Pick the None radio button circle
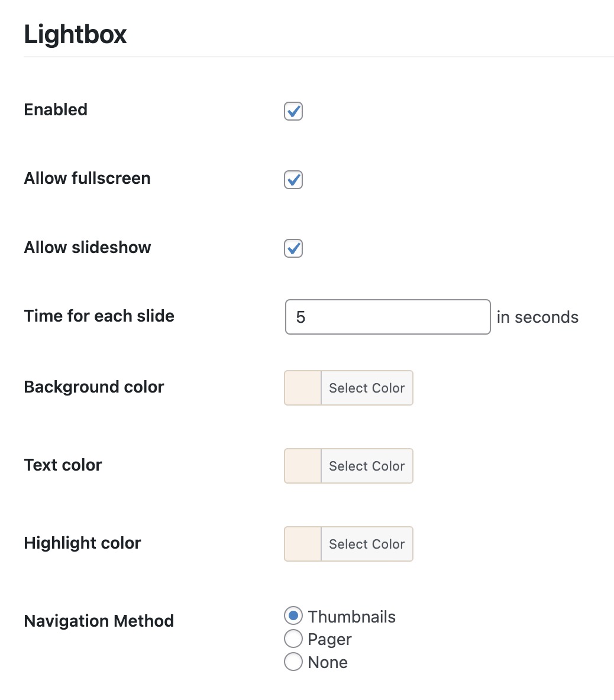The image size is (614, 700). point(293,662)
